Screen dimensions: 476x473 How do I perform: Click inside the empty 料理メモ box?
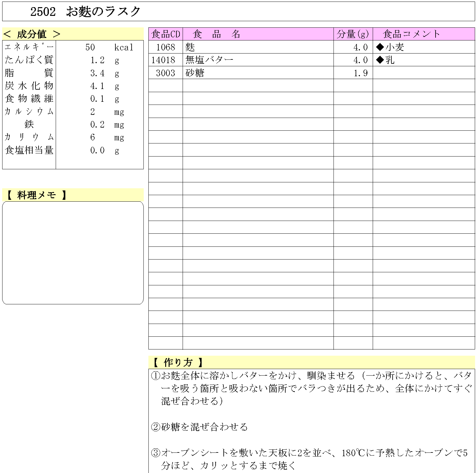73,252
